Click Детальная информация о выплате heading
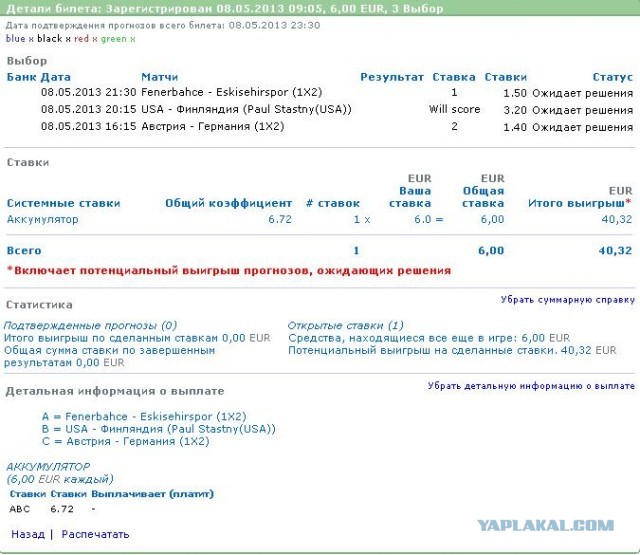This screenshot has height=555, width=640. (x=115, y=391)
